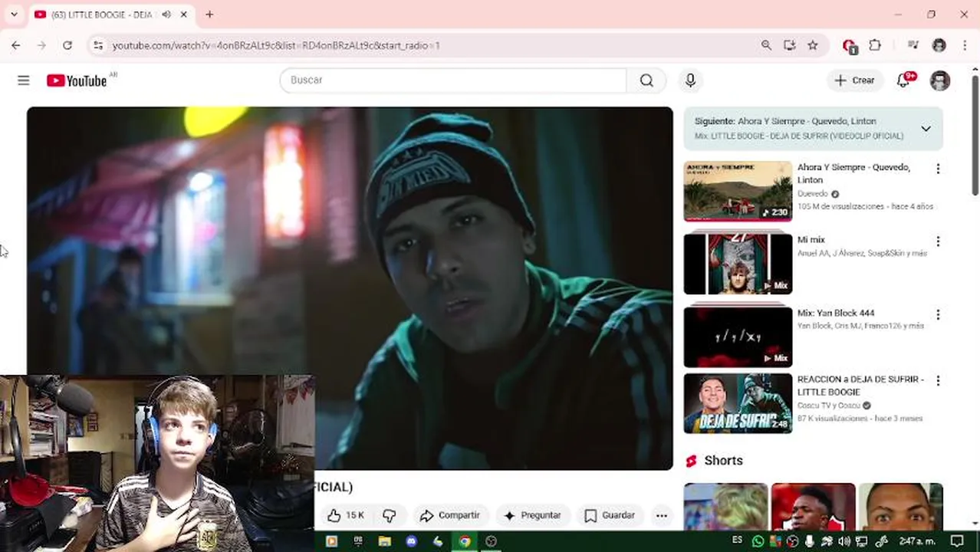Open the media controls icon in Chrome
The image size is (980, 552).
[x=913, y=45]
